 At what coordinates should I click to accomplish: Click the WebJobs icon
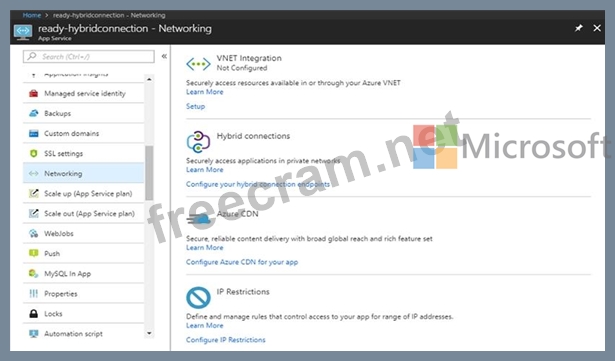pos(34,233)
